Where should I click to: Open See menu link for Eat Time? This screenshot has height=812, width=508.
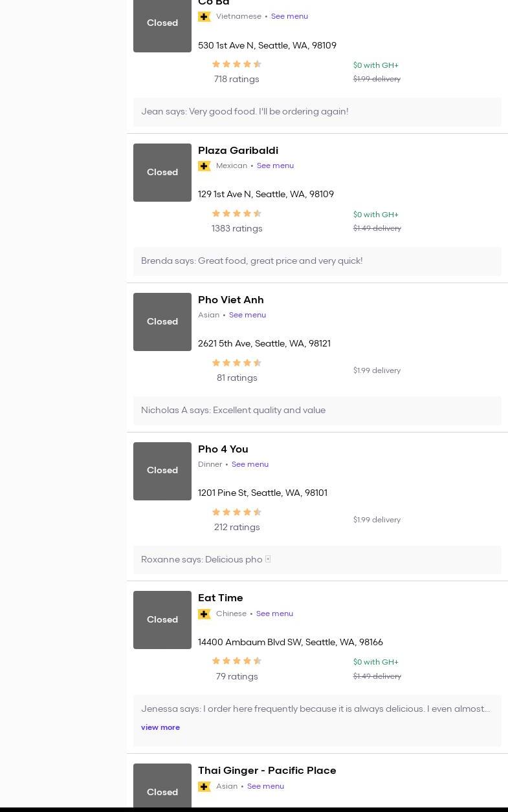tap(274, 614)
